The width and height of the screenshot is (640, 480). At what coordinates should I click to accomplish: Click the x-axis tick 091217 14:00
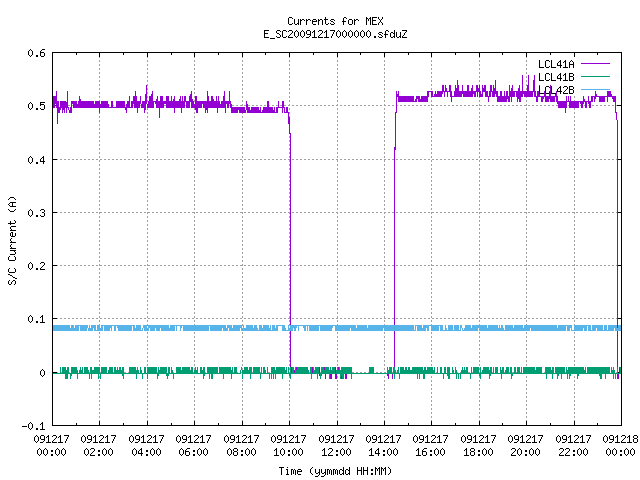point(383,445)
